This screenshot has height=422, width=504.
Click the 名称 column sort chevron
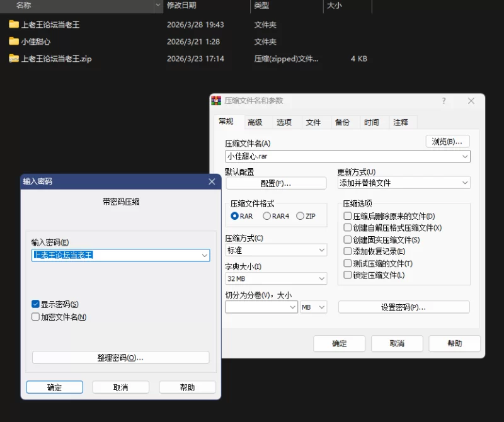click(158, 5)
